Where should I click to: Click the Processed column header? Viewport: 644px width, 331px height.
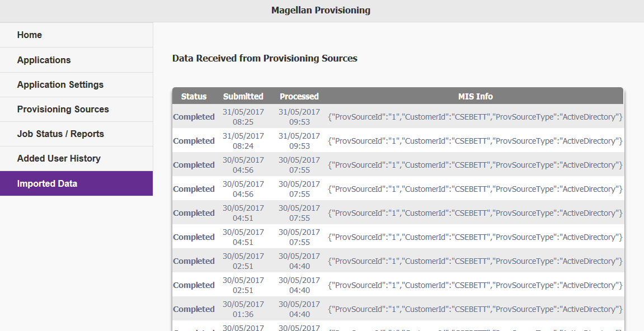coord(299,97)
